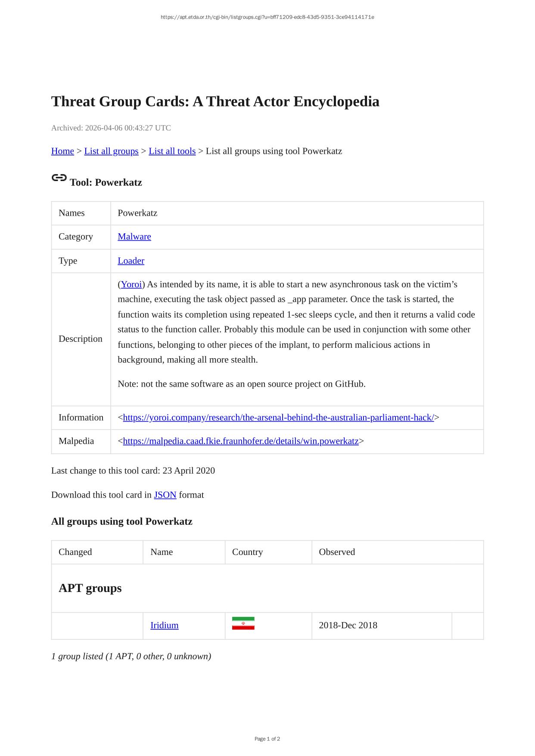Click the Changed column header

click(75, 552)
